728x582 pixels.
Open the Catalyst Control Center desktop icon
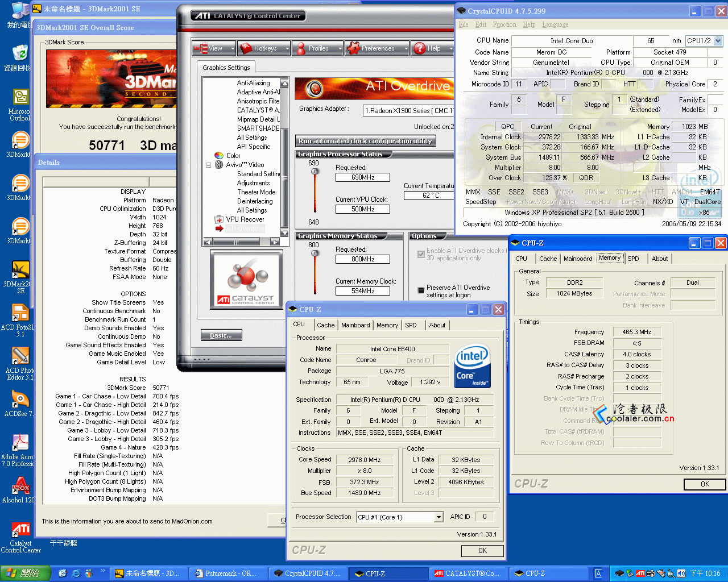[20, 529]
